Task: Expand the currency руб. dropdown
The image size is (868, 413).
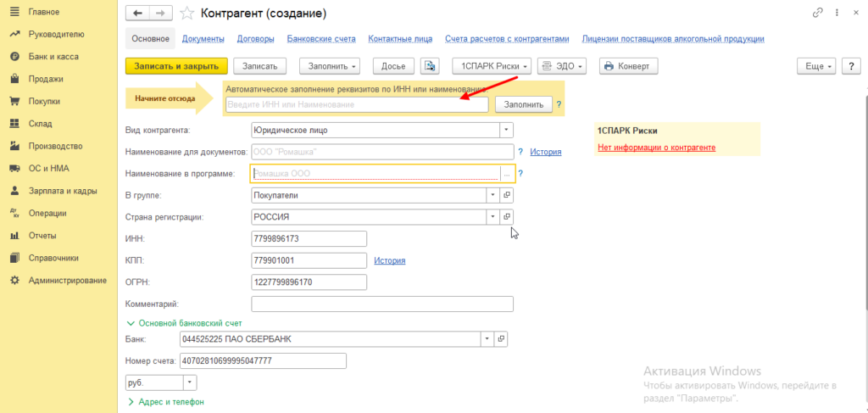Action: point(189,382)
